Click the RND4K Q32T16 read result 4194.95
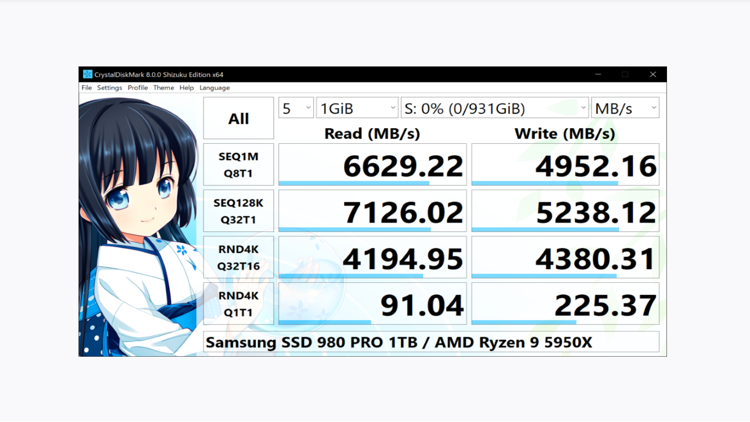 point(372,257)
